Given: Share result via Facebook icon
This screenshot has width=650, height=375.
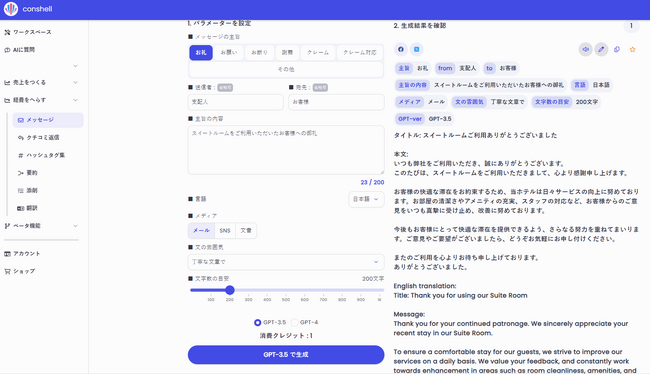Looking at the screenshot, I should (x=400, y=49).
